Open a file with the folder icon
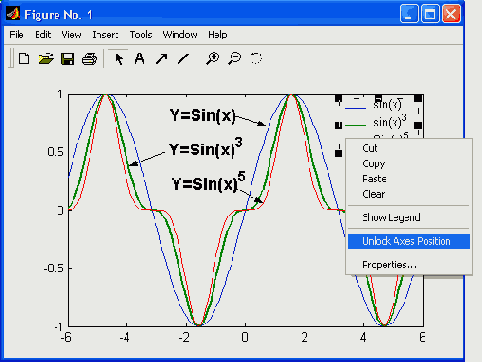 point(46,59)
